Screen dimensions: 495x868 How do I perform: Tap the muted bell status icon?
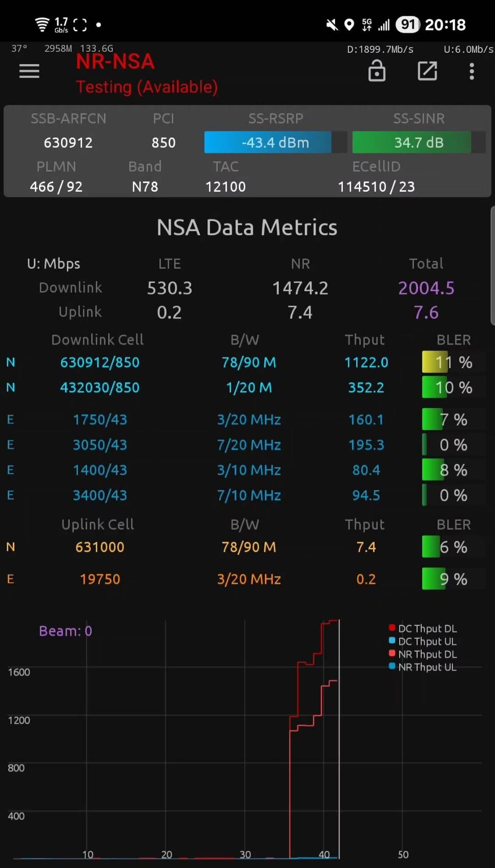tap(332, 25)
